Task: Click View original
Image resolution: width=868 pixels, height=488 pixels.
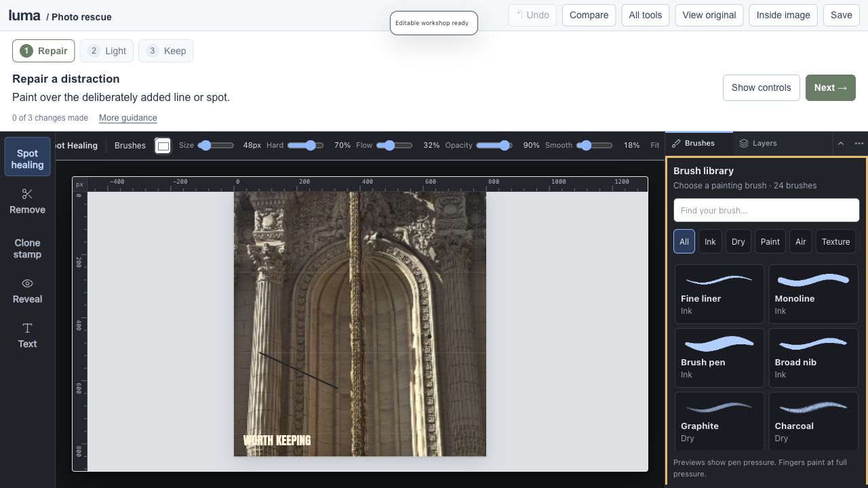Action: [x=709, y=15]
